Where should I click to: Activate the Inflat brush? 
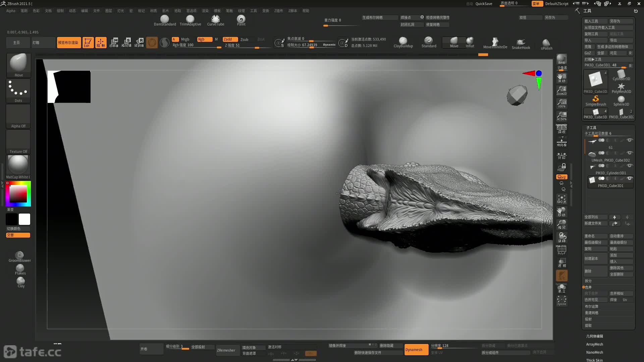click(x=470, y=43)
